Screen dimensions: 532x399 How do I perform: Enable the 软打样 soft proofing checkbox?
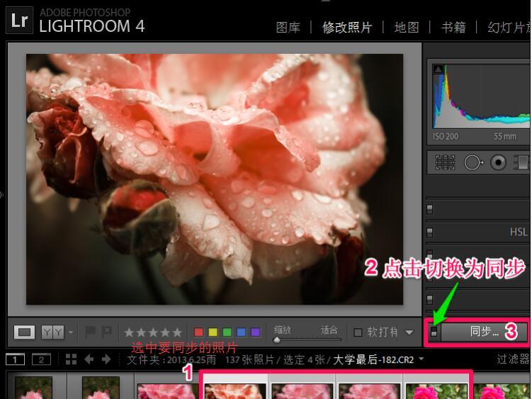point(358,332)
